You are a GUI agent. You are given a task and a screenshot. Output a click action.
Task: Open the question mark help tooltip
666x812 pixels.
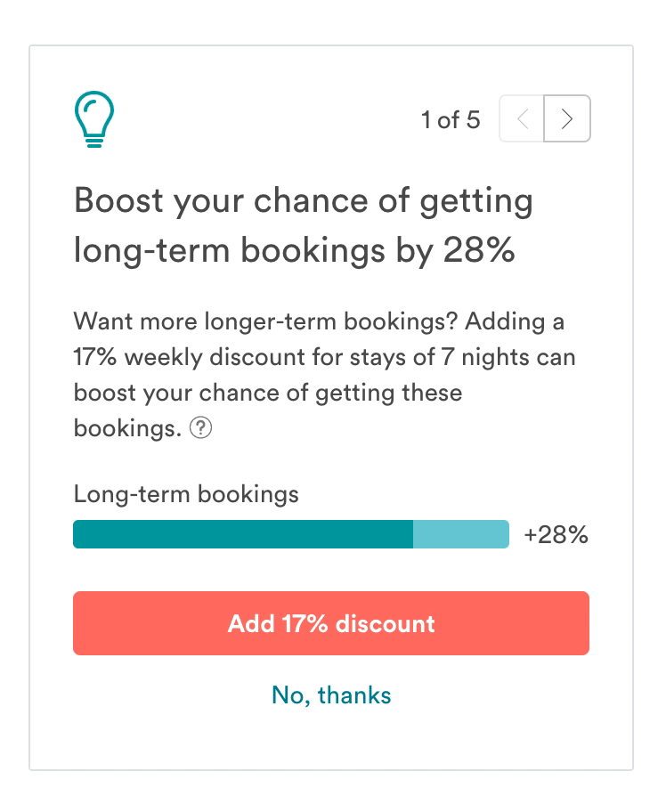pos(200,428)
